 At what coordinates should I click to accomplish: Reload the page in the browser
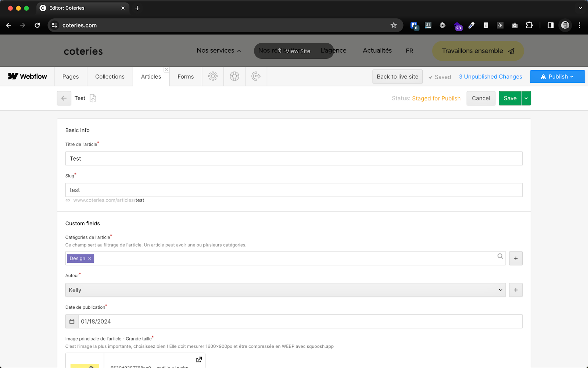pos(37,25)
